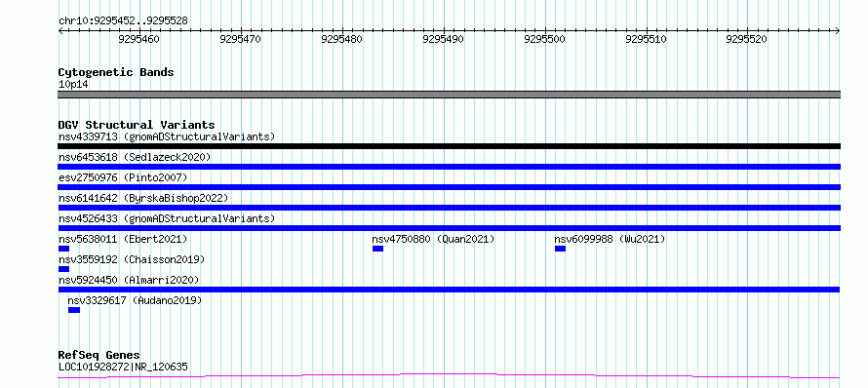
Task: Open variant nsv6099988 (Wu2021) label
Action: click(610, 239)
